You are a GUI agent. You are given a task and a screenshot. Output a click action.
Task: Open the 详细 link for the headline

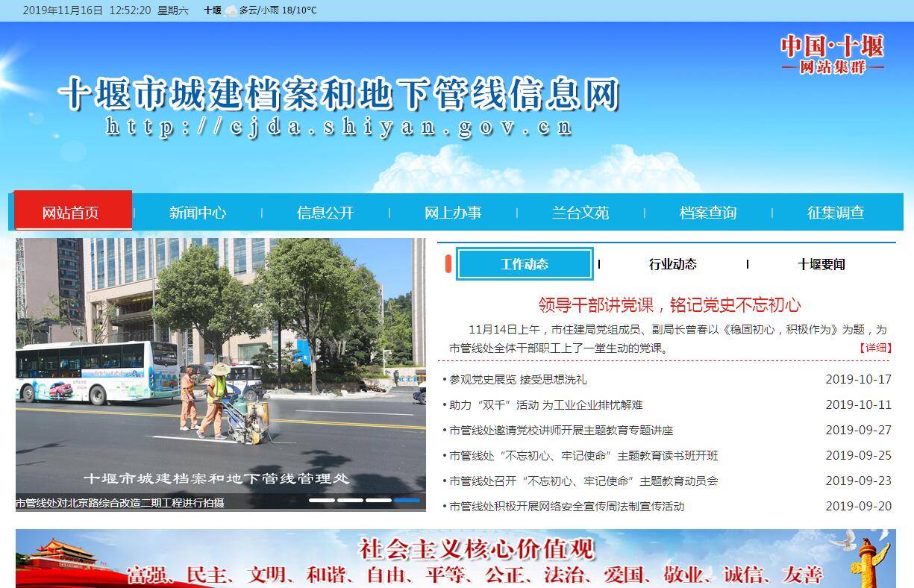point(875,348)
